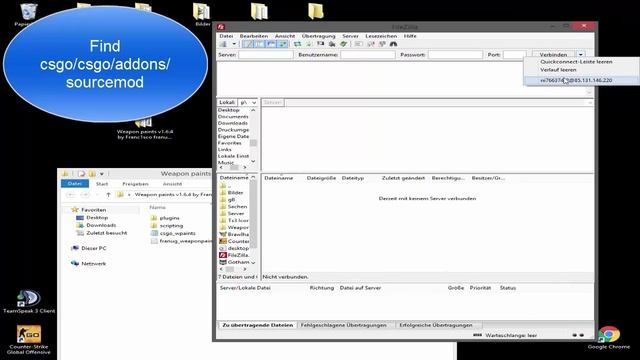Click the Cancel current operation icon
This screenshot has width=640, height=360.
point(320,44)
